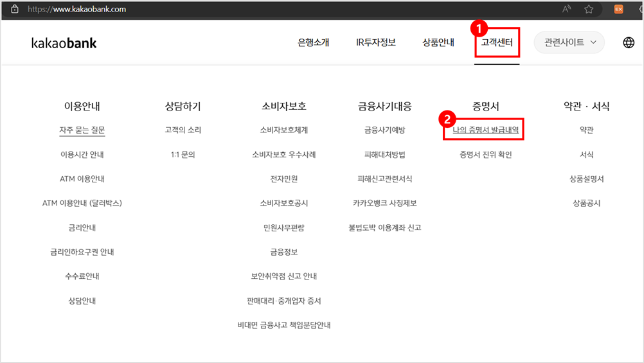
Task: Open the 고객센터 menu
Action: [497, 42]
